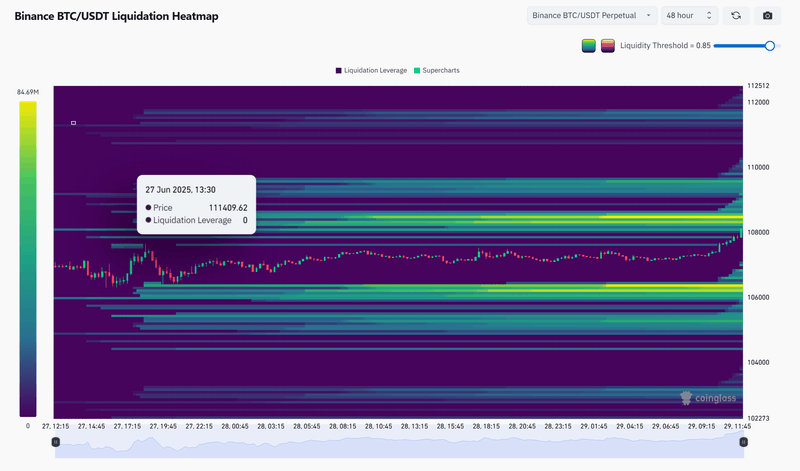Viewport: 800px width, 471px height.
Task: Click the 29, 11:45 time axis label
Action: (737, 426)
